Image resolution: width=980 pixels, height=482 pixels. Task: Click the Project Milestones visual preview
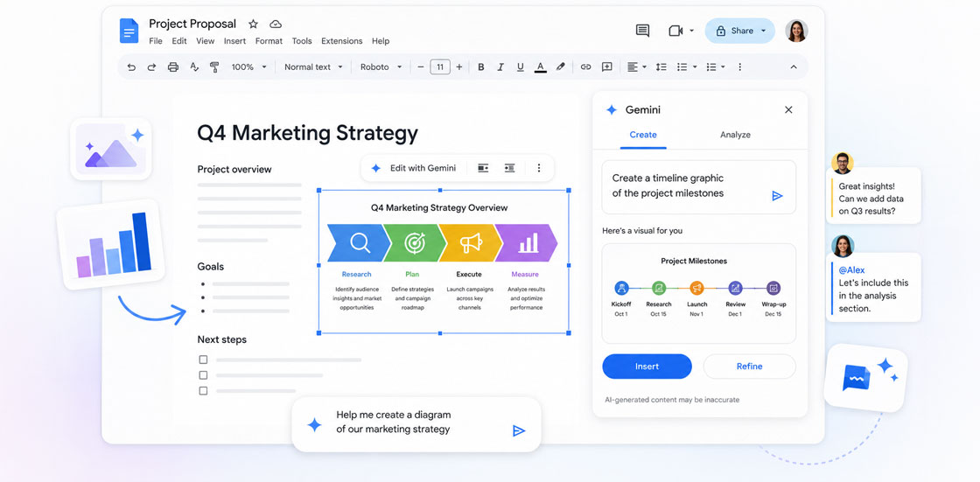[699, 293]
